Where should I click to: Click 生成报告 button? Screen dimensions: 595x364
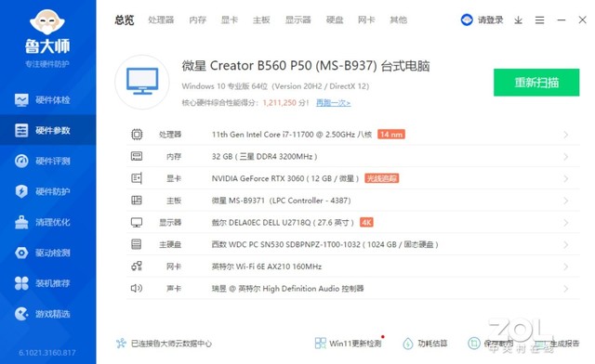558,344
